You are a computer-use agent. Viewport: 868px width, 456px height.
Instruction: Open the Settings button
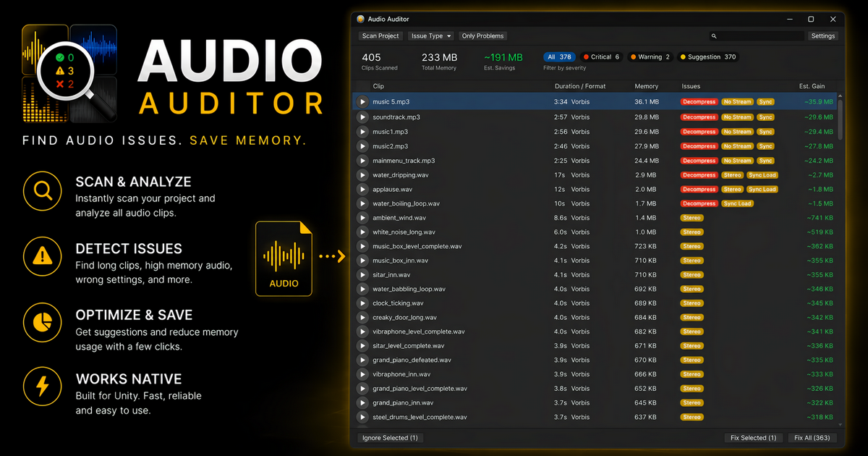coord(822,36)
